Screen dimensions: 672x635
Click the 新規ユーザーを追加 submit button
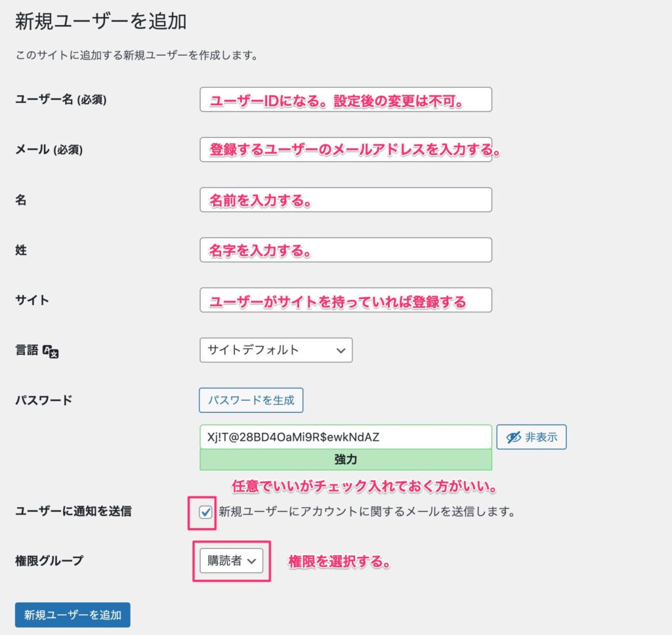click(x=73, y=615)
